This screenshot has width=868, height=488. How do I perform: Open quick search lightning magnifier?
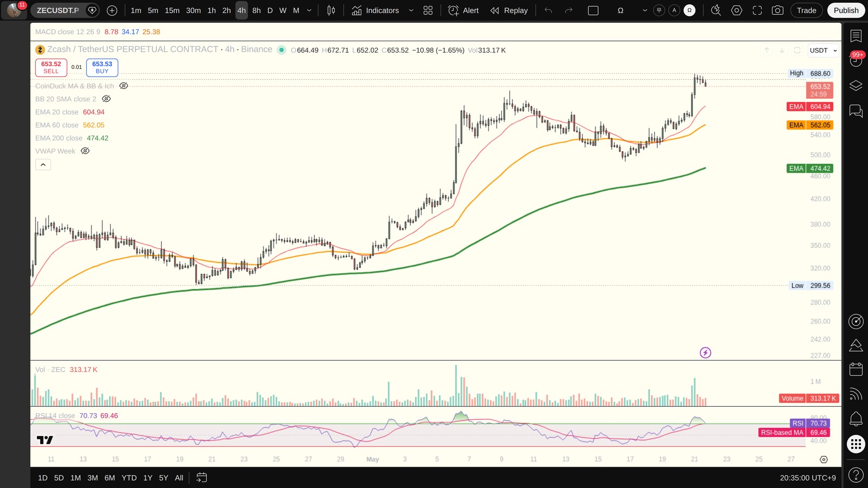[716, 10]
